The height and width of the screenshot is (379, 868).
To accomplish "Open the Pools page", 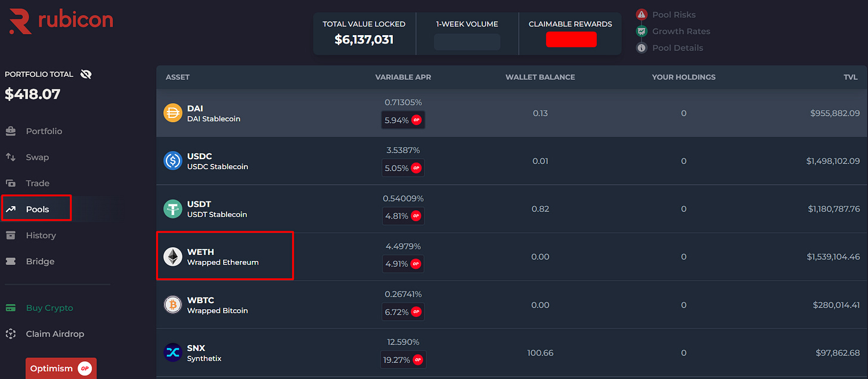I will click(37, 209).
